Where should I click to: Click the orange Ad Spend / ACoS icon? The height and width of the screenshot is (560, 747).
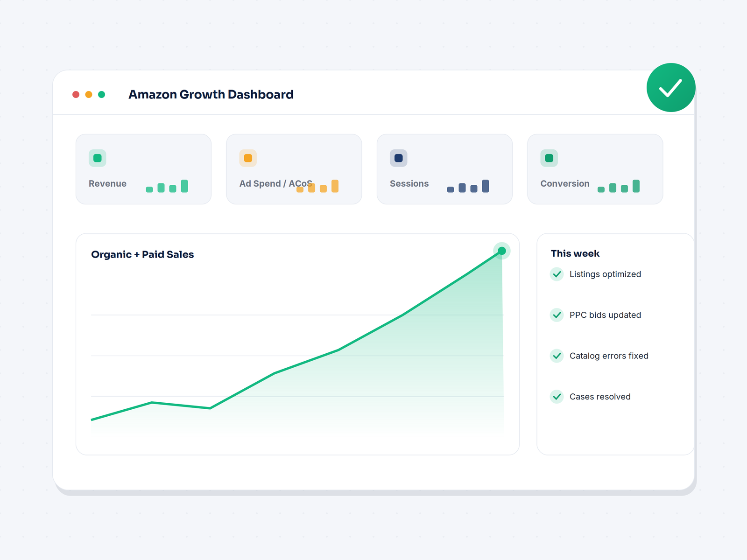coord(248,158)
